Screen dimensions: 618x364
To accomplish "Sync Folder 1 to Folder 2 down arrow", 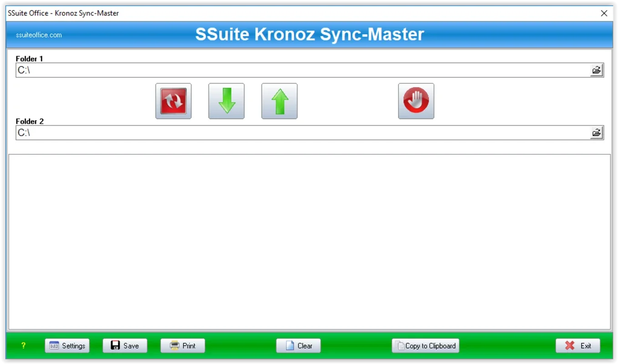I will click(226, 101).
